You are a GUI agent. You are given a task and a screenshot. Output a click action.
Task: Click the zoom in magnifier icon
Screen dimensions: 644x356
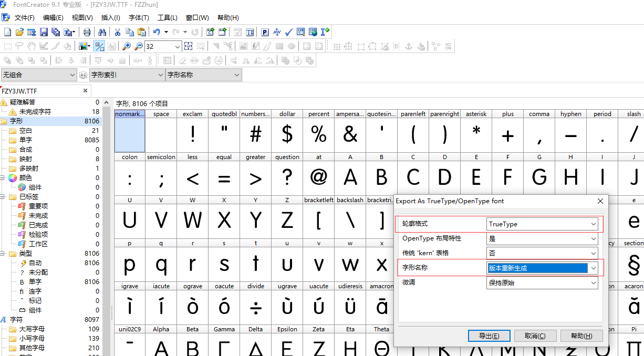point(127,46)
